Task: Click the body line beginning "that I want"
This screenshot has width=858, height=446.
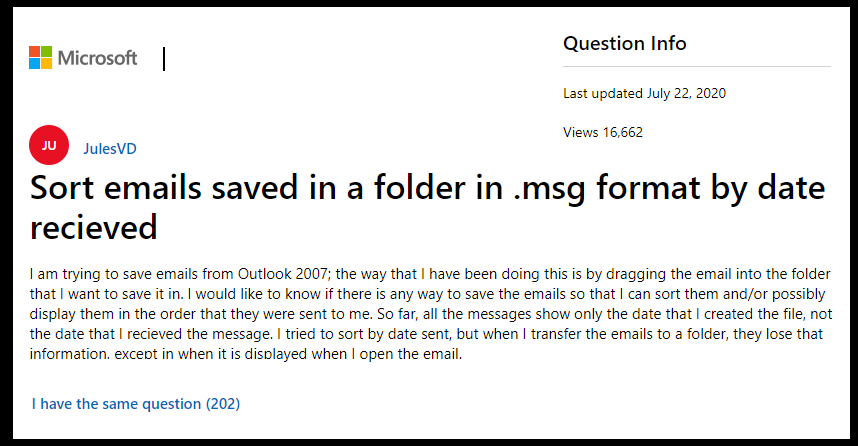Action: coord(427,294)
